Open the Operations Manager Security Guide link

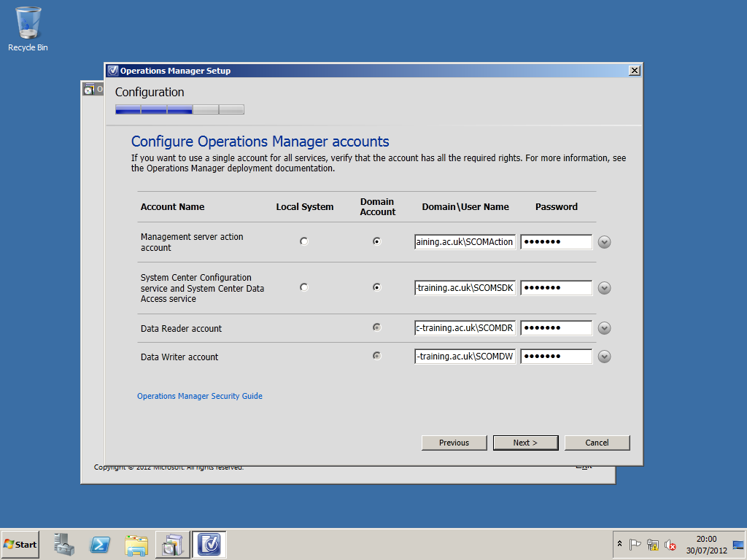(x=200, y=396)
